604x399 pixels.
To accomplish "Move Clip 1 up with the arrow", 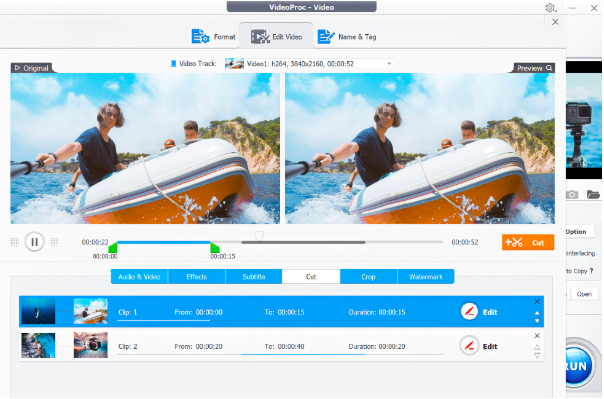I will tap(537, 313).
